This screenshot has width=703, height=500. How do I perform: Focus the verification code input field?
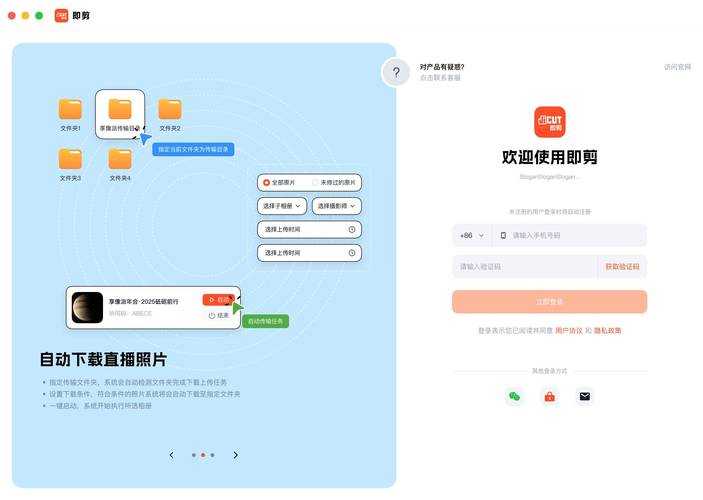tap(525, 267)
